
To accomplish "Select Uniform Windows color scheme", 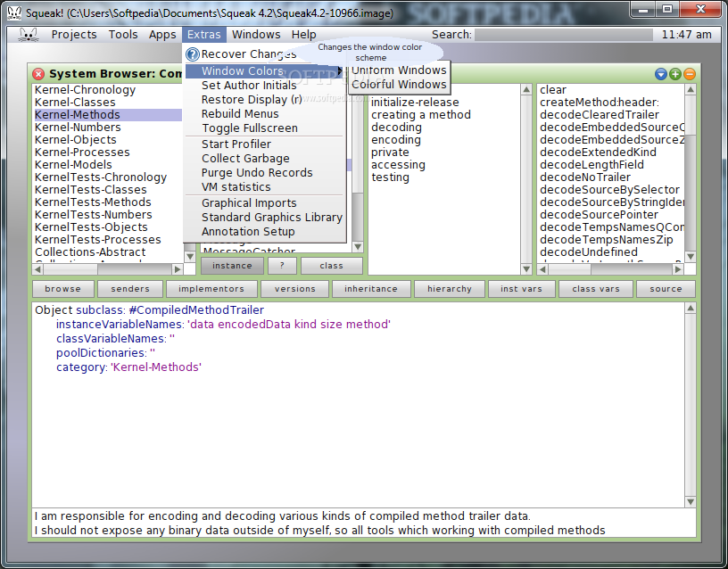I will [399, 70].
